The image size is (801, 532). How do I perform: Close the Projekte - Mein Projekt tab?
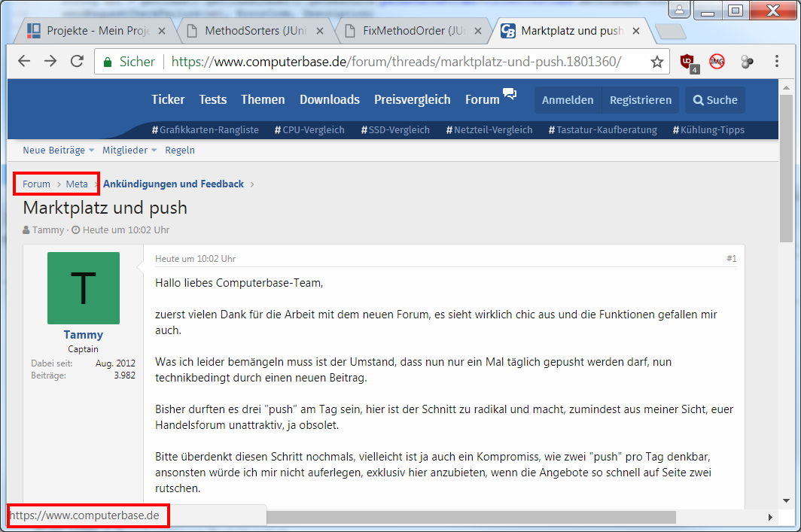coord(162,31)
